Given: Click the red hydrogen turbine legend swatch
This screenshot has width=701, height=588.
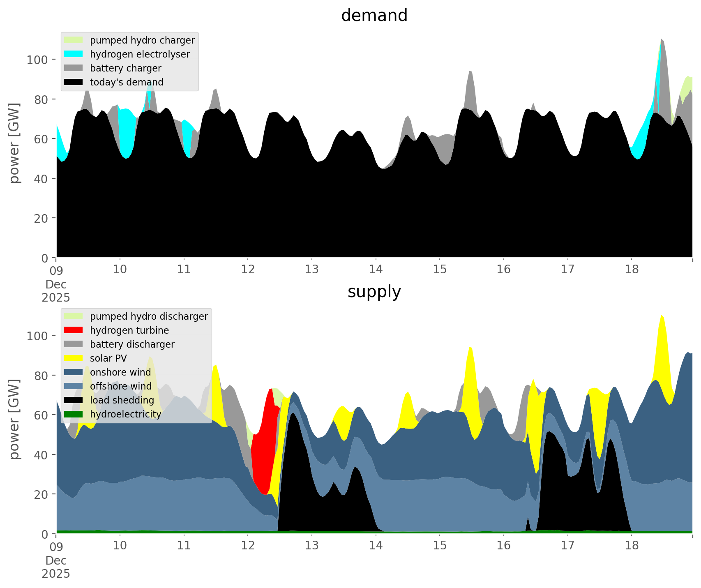Looking at the screenshot, I should pos(74,330).
